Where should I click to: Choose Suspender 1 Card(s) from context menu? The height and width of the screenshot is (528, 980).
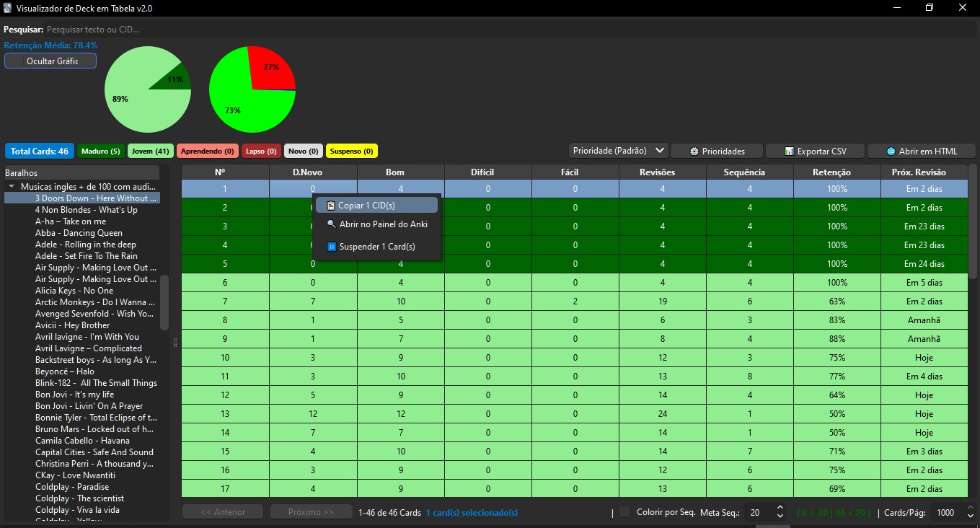pyautogui.click(x=376, y=247)
